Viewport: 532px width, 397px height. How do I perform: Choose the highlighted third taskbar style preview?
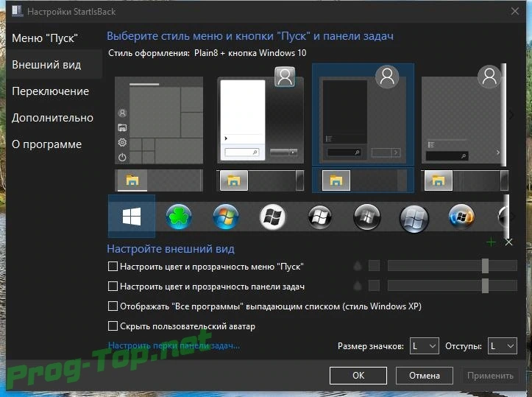pyautogui.click(x=363, y=180)
